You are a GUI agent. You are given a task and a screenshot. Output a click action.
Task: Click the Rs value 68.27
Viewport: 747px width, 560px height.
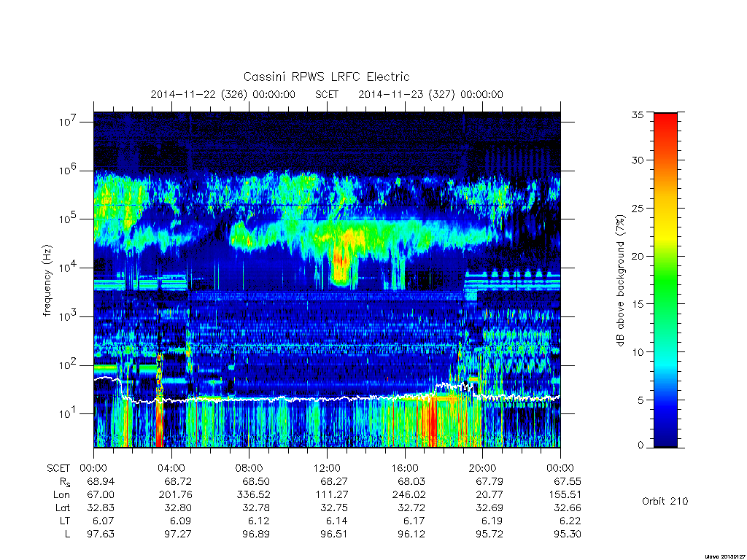[334, 481]
